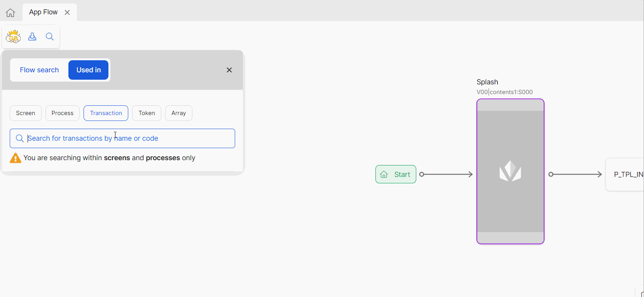Image resolution: width=644 pixels, height=297 pixels.
Task: Focus the transactions search input field
Action: [128, 138]
